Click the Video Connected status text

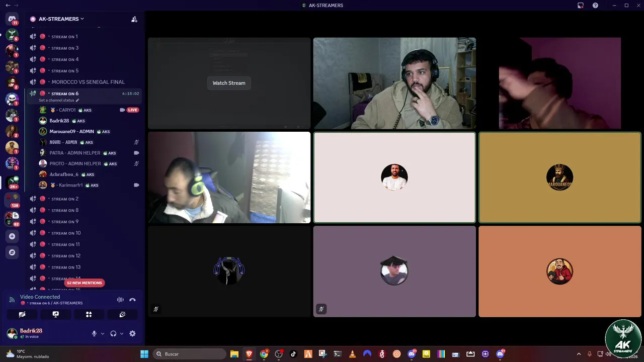click(40, 297)
